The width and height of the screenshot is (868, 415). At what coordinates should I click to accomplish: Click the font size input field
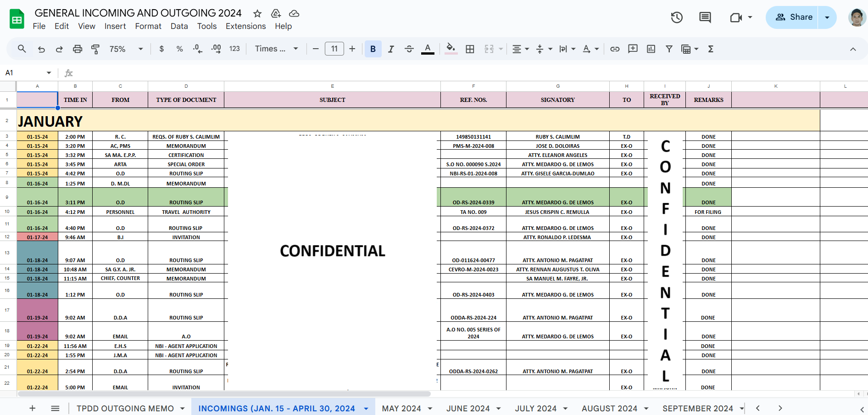334,49
